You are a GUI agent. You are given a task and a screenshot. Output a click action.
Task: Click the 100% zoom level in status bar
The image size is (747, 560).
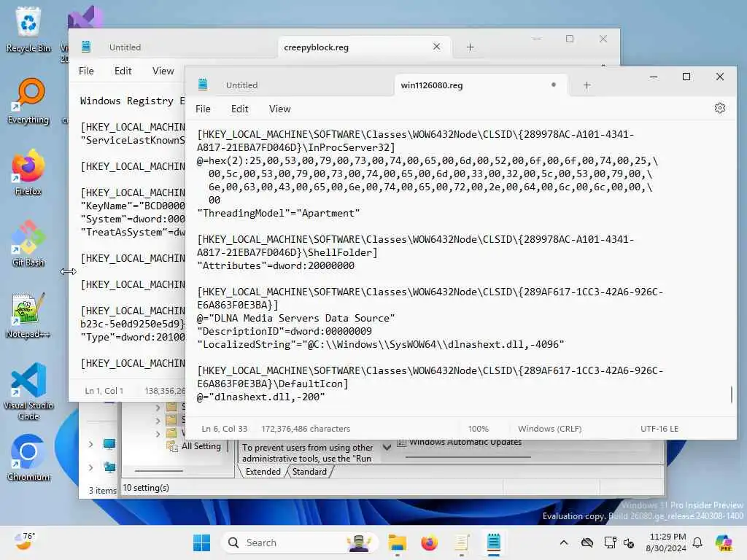pyautogui.click(x=479, y=429)
